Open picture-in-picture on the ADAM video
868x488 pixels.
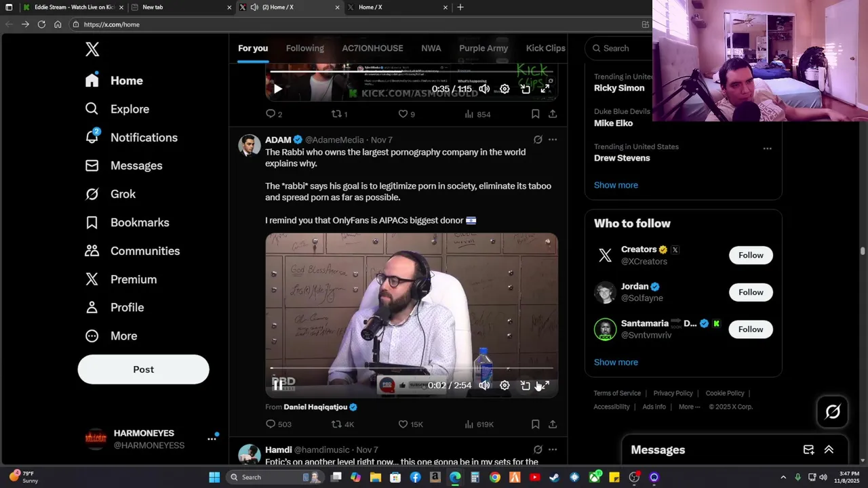click(525, 385)
